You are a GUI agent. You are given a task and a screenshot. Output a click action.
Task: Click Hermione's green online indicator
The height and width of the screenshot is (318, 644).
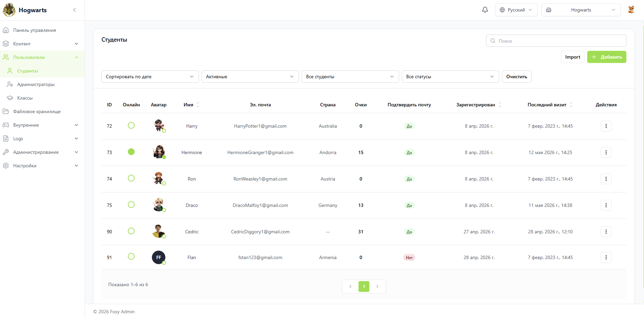click(x=131, y=152)
